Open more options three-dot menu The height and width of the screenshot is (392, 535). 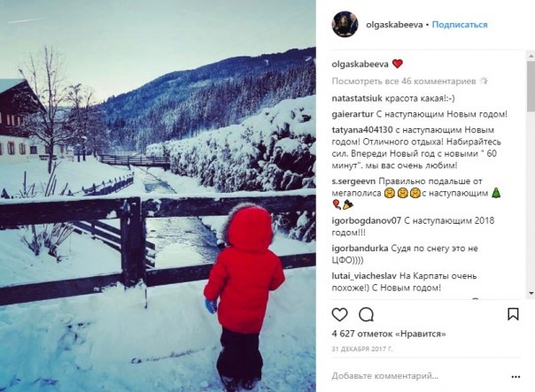click(x=516, y=377)
